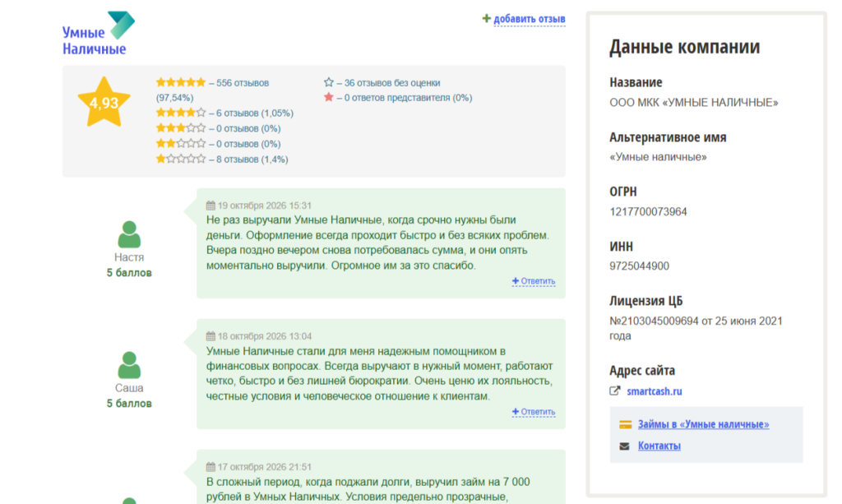The width and height of the screenshot is (842, 504).
Task: Click the 0 ответов представителя (0%) text
Action: pos(408,98)
